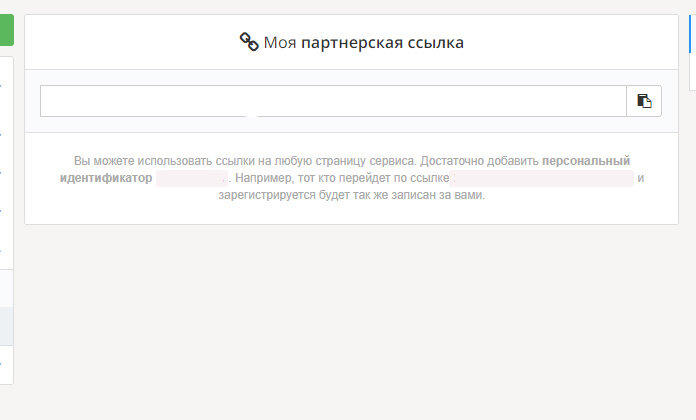
Task: Click the copy-to-clipboard button beside the link field
Action: pyautogui.click(x=644, y=101)
